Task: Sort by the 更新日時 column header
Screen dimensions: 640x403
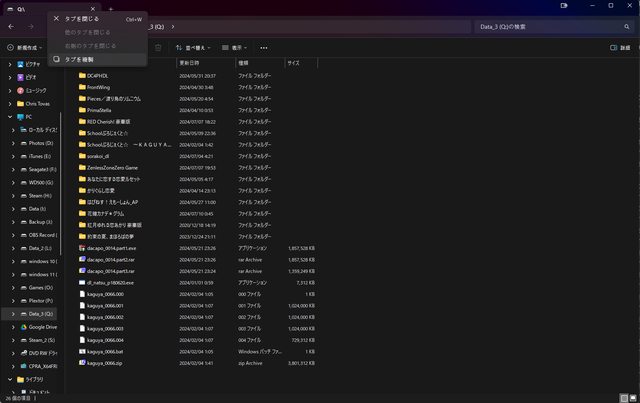Action: click(191, 63)
